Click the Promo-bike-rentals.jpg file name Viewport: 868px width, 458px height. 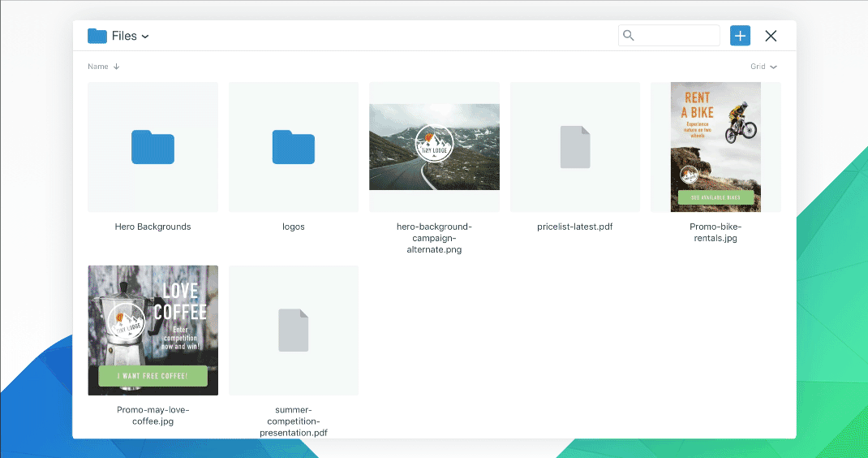[x=715, y=232]
